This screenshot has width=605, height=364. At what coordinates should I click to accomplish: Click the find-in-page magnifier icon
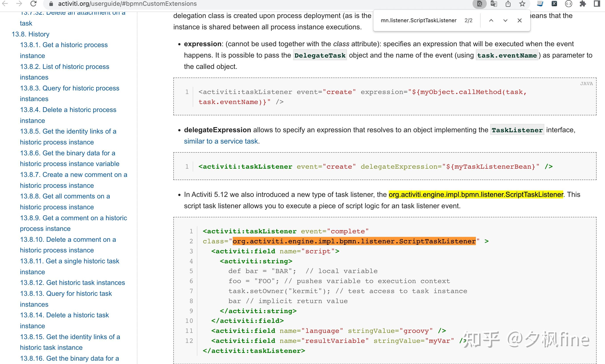click(479, 4)
